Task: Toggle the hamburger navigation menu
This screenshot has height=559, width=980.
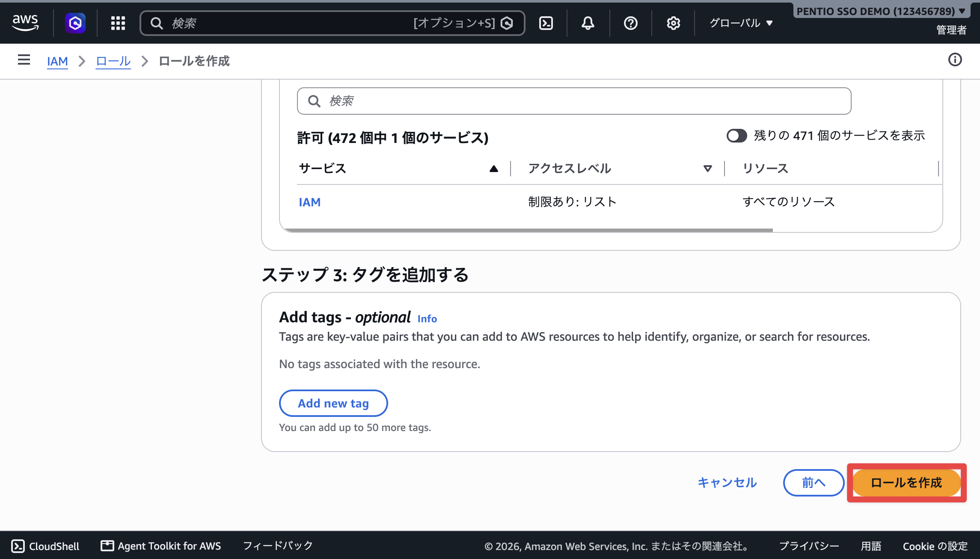Action: click(x=24, y=60)
